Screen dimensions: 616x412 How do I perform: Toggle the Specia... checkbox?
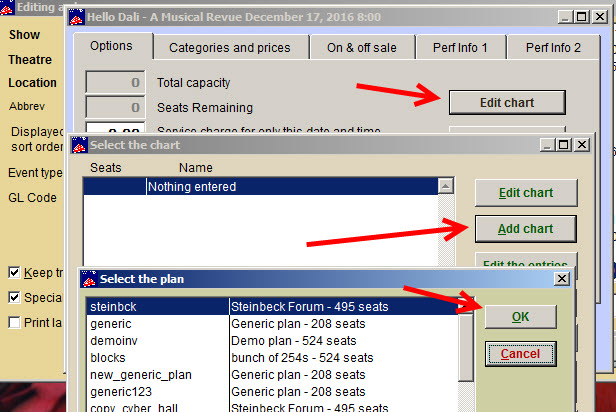coord(14,297)
